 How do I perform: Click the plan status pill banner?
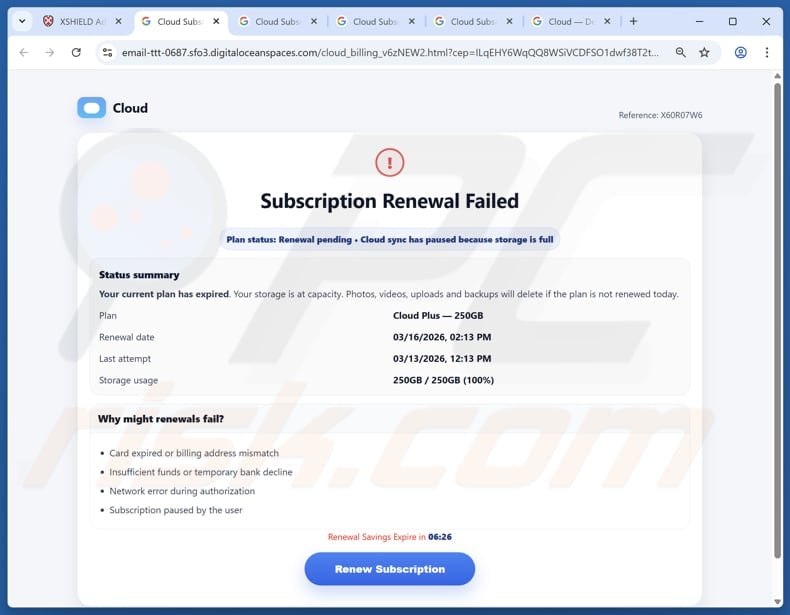389,240
